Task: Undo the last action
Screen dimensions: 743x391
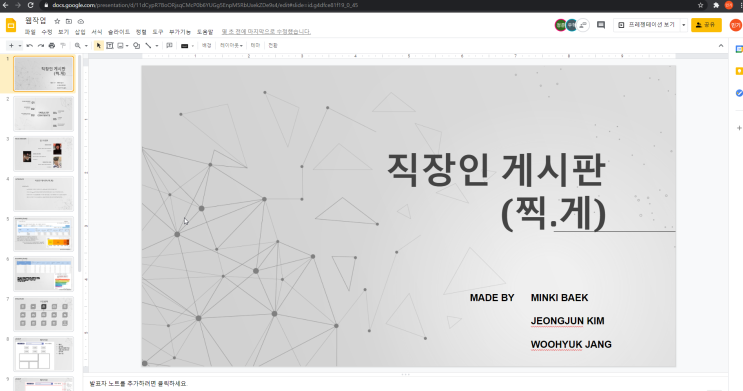Action: pos(30,45)
